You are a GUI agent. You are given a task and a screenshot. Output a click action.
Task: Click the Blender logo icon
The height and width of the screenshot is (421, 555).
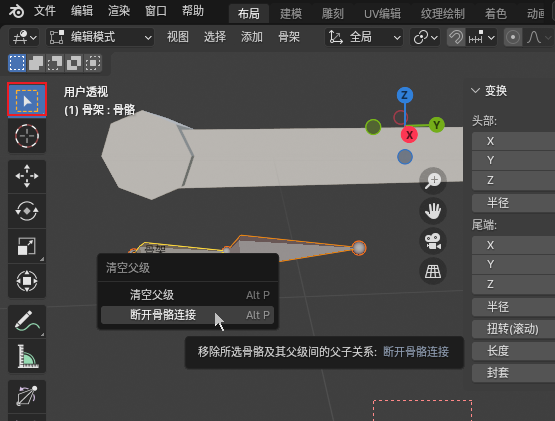pos(16,12)
